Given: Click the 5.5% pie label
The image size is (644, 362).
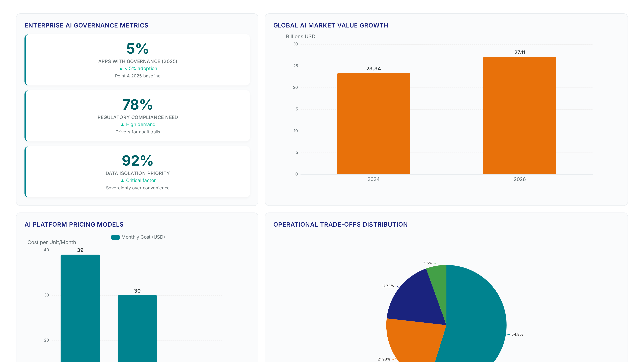Looking at the screenshot, I should click(428, 263).
